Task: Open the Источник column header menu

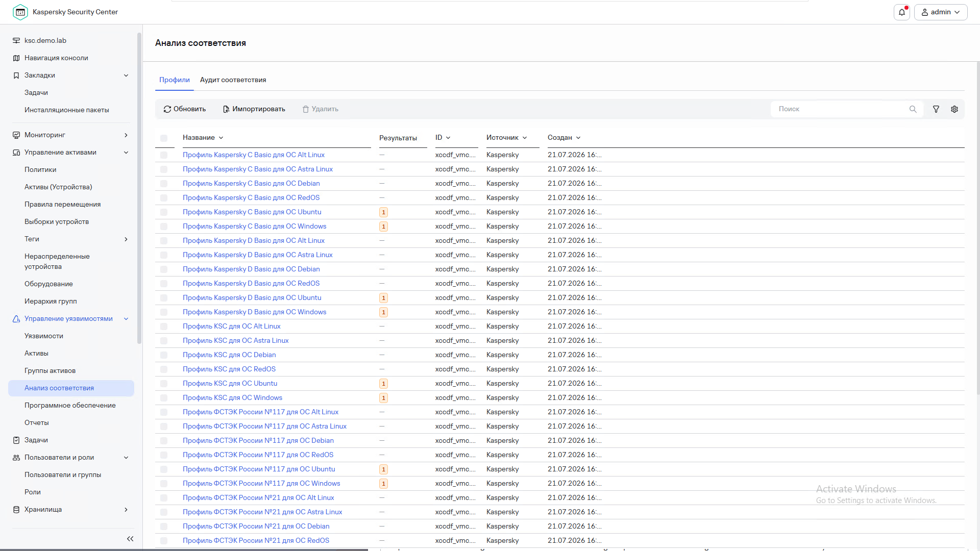Action: [x=507, y=138]
